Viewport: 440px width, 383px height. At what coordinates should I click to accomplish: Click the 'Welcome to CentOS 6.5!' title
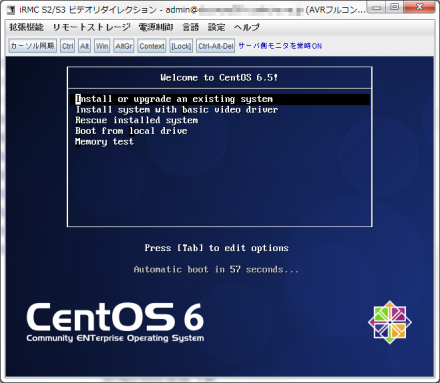[219, 78]
